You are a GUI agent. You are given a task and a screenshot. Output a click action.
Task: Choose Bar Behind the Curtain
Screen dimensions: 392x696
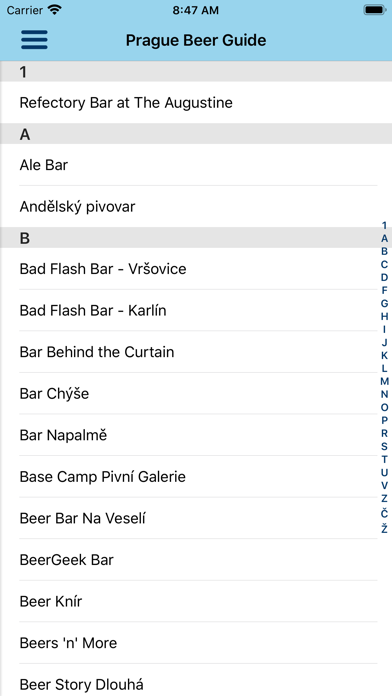[196, 352]
